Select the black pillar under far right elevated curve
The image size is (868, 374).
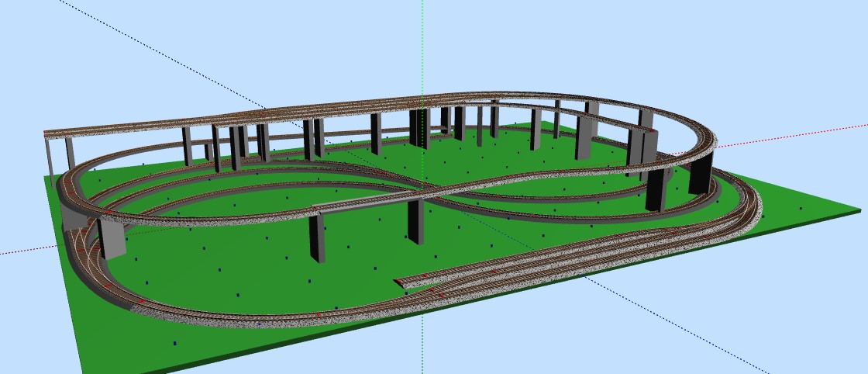pos(700,172)
